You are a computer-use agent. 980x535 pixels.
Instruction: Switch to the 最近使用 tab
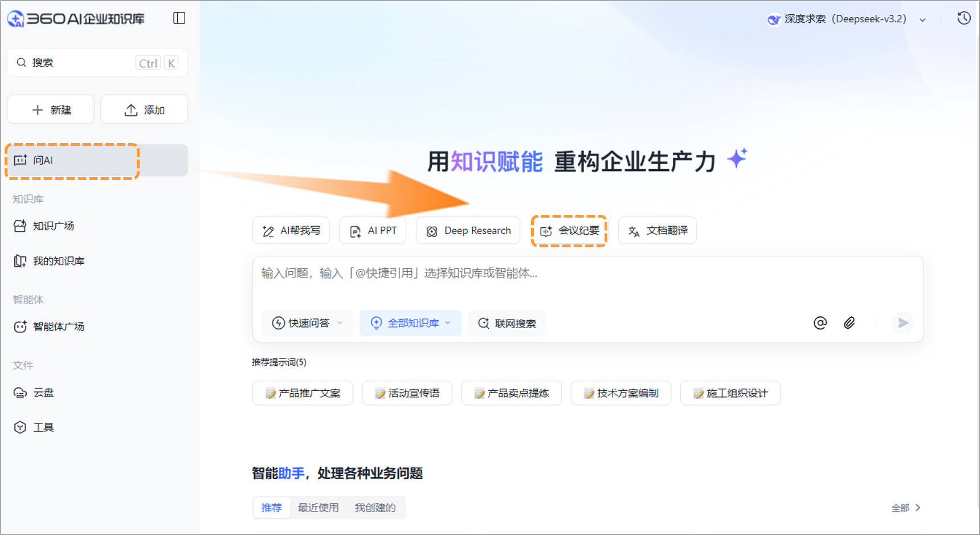(317, 508)
